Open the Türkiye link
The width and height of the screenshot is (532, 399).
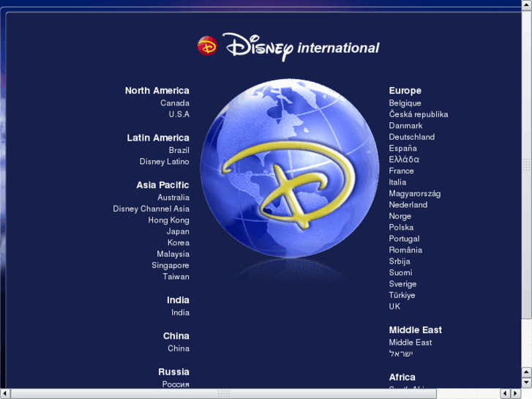tap(402, 295)
